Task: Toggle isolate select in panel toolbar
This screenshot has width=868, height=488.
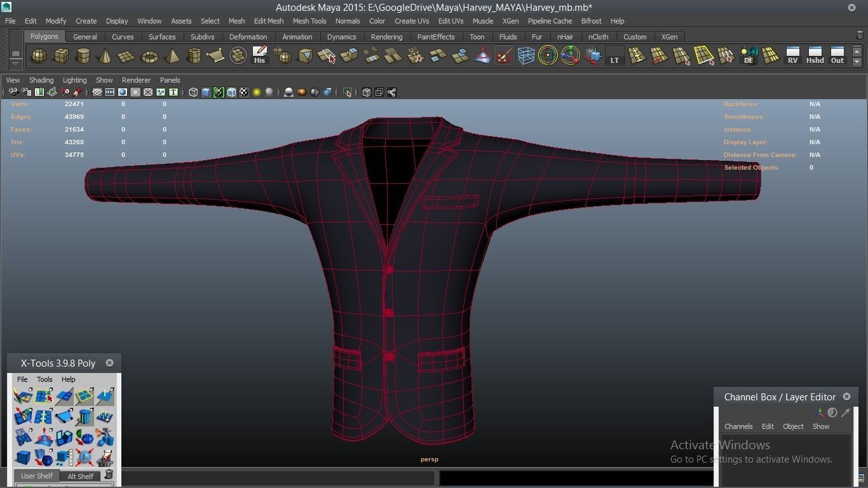Action: (347, 92)
